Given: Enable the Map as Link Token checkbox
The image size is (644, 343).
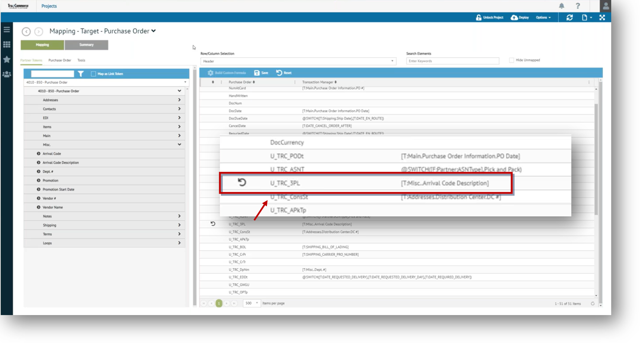Looking at the screenshot, I should 94,74.
